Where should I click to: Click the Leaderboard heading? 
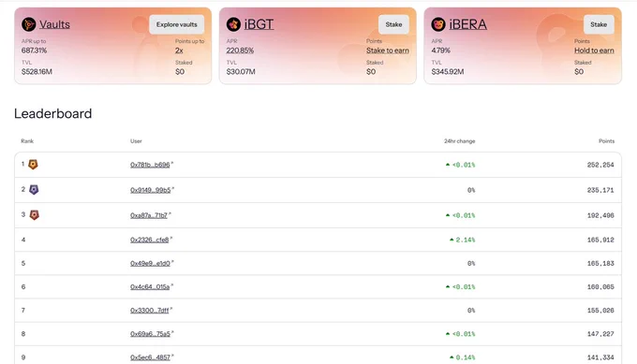52,113
